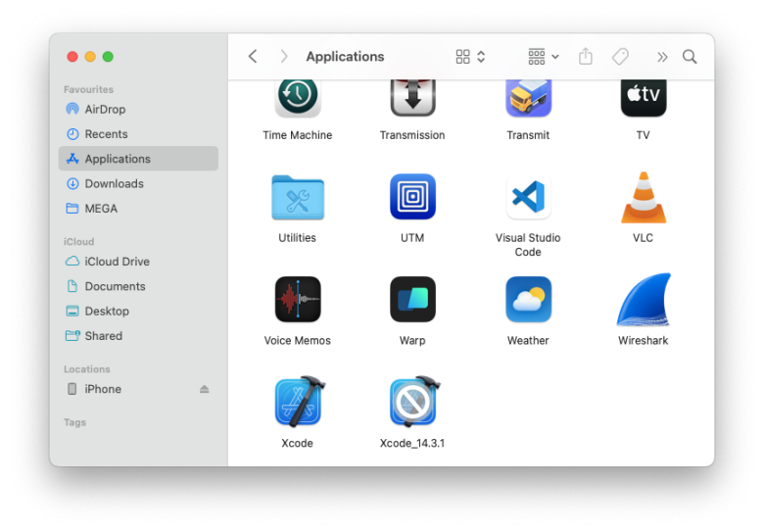Zoom window with green button
Image resolution: width=764 pixels, height=532 pixels.
(x=108, y=57)
